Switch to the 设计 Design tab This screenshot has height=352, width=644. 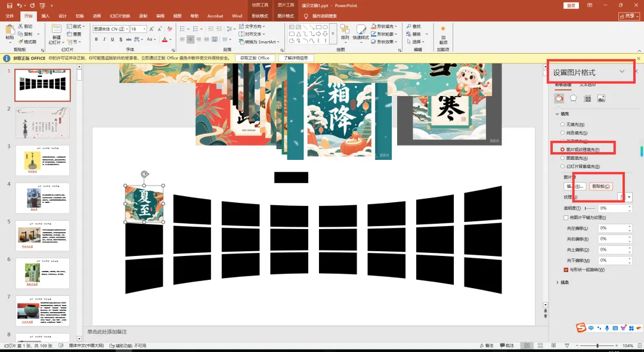click(63, 16)
